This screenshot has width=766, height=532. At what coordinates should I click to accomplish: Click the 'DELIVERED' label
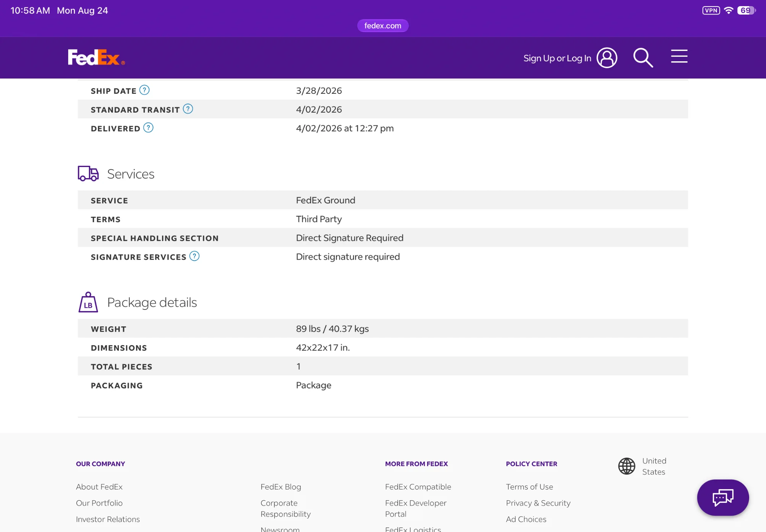point(116,129)
